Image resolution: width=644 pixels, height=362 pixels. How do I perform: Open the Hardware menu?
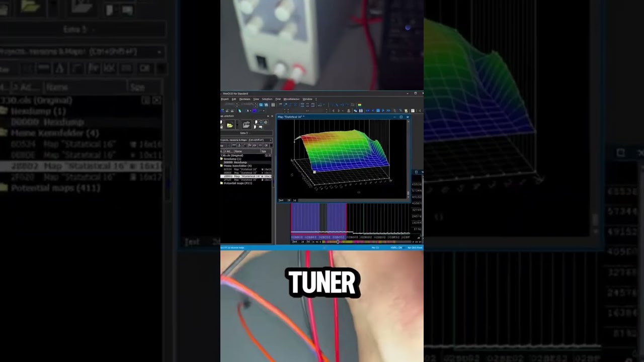click(245, 99)
